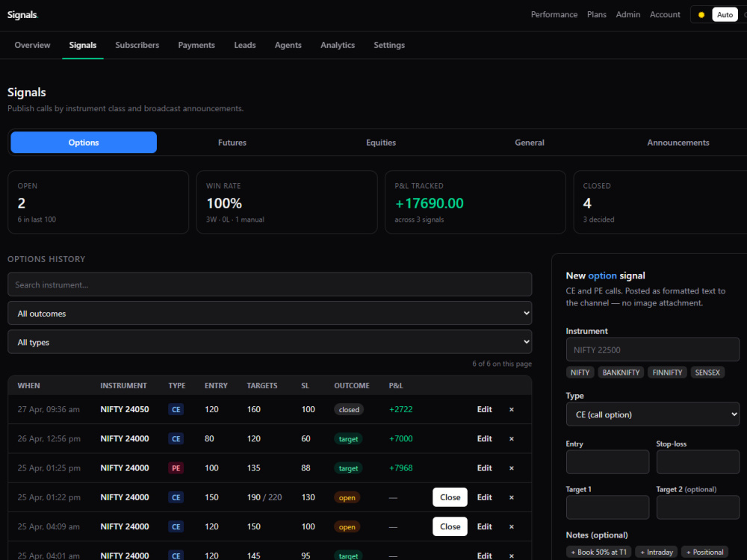Go to the Analytics tab
The width and height of the screenshot is (747, 560).
click(x=338, y=45)
